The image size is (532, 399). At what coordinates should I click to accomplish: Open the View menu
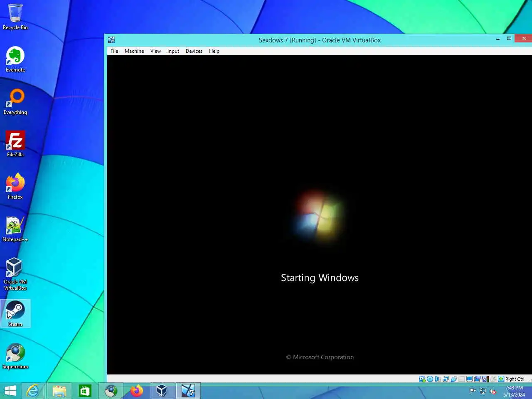coord(155,51)
